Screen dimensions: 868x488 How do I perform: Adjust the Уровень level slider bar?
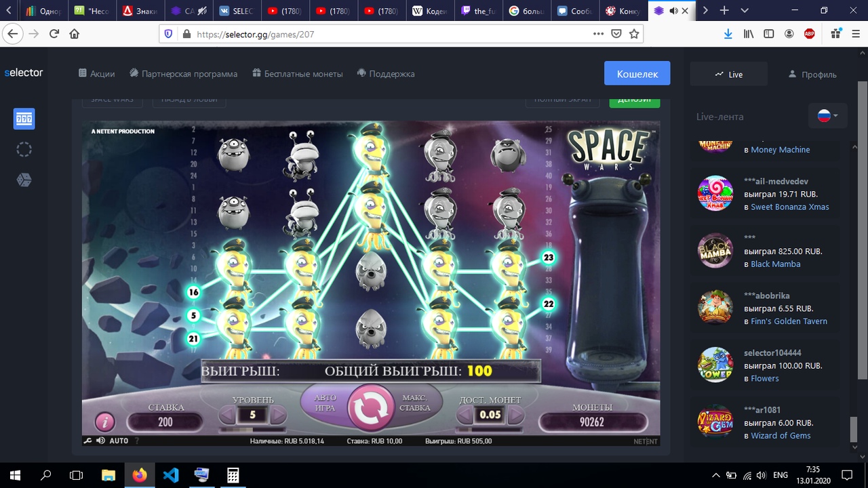tap(252, 429)
